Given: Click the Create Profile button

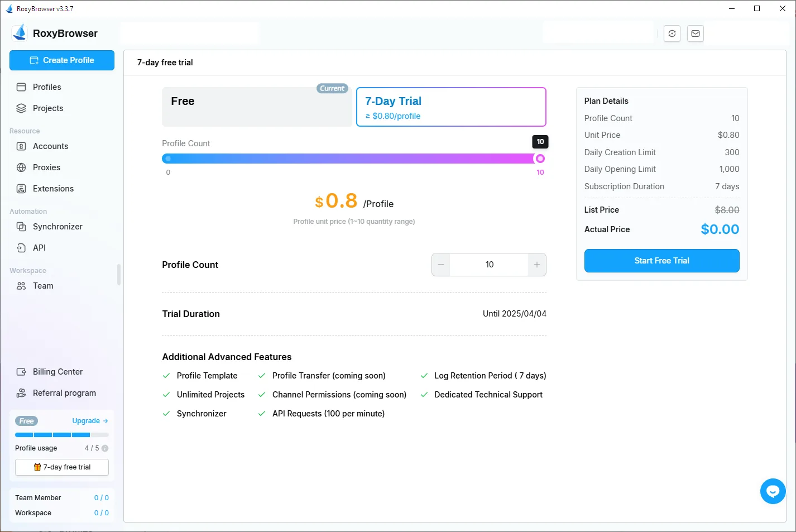Looking at the screenshot, I should (62, 60).
